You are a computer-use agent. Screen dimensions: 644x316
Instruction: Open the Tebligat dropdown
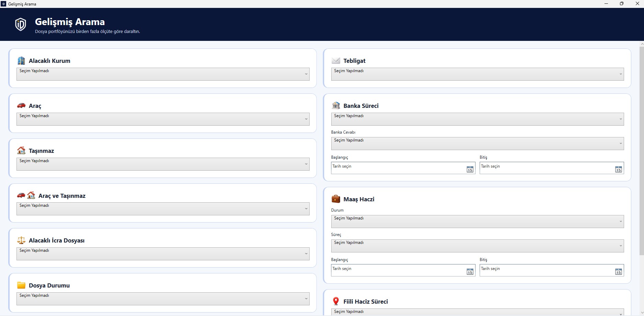(x=478, y=74)
